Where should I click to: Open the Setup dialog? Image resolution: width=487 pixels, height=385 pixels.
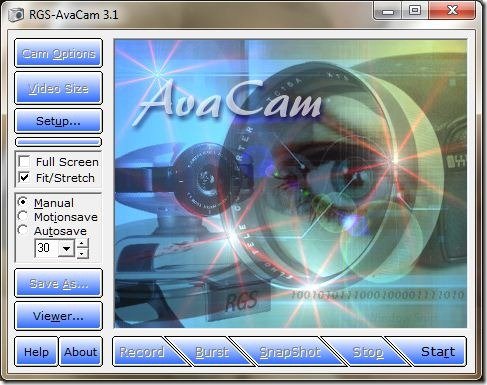(58, 121)
